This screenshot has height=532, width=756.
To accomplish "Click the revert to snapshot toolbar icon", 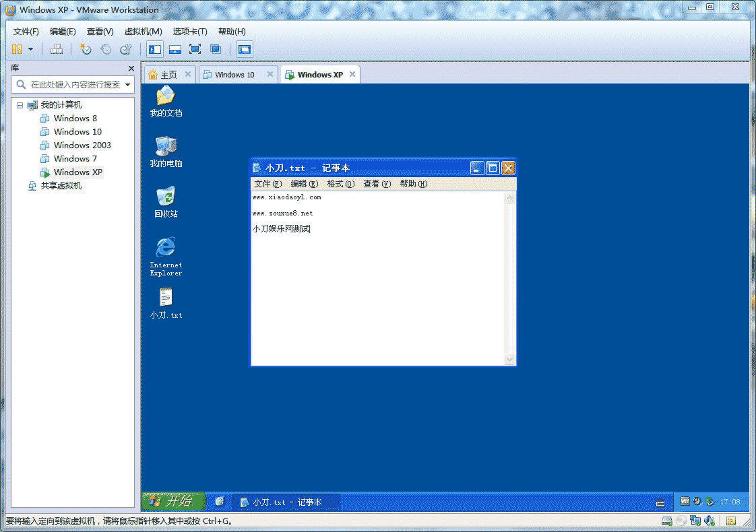I will click(106, 49).
